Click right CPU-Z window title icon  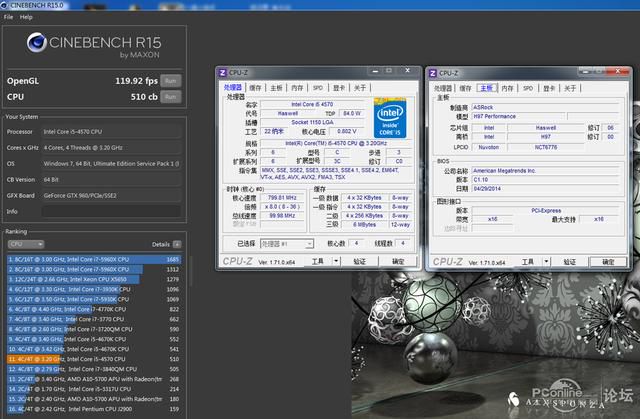click(x=433, y=73)
